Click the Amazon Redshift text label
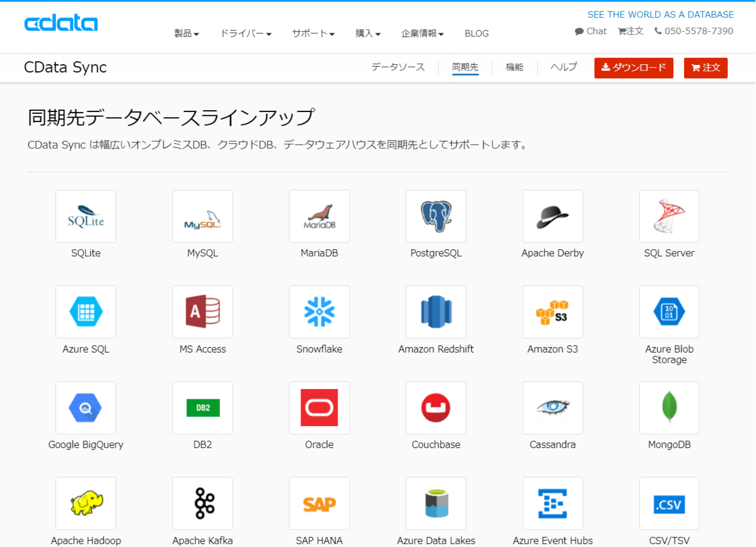Image resolution: width=756 pixels, height=547 pixels. (436, 349)
